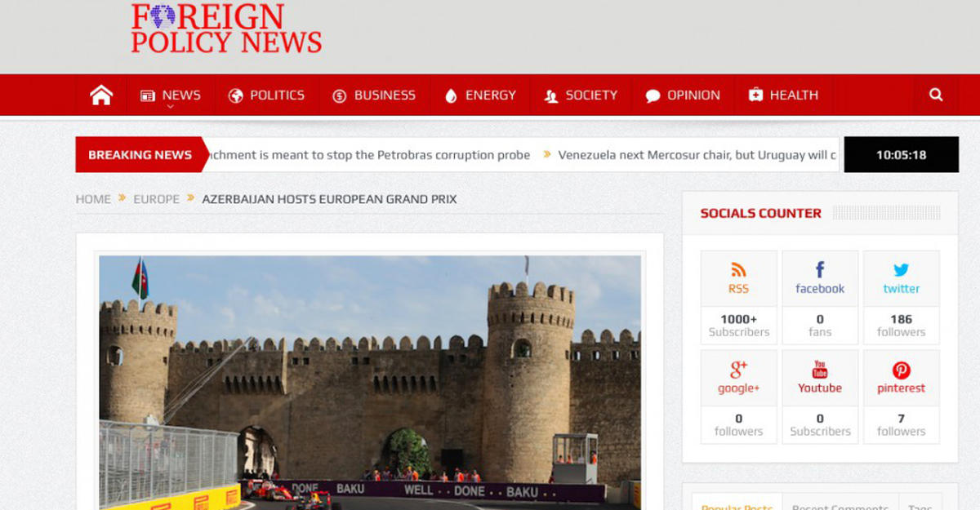Open the Pinterest icon
Image resolution: width=980 pixels, height=510 pixels.
click(901, 370)
